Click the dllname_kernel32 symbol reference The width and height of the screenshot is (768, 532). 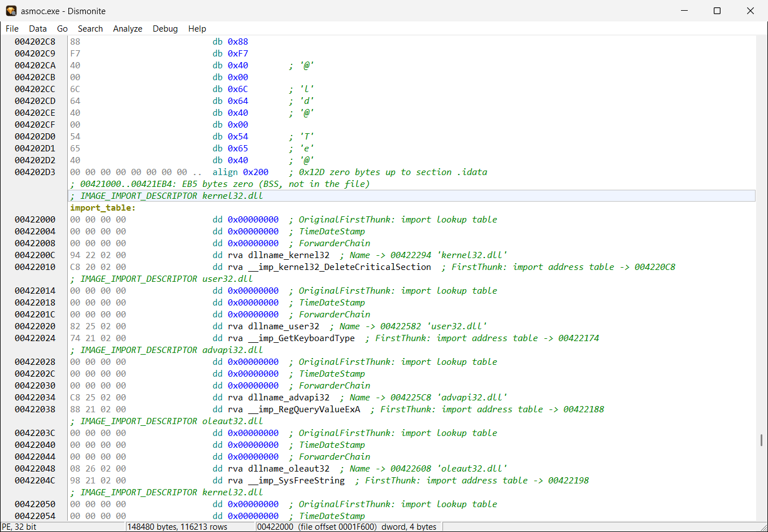[289, 255]
